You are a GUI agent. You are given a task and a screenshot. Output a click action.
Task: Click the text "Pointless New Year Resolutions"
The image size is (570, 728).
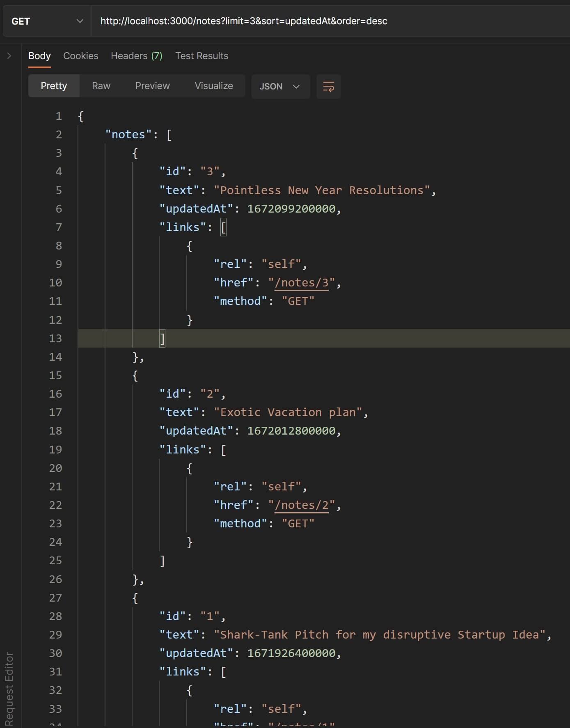(x=322, y=190)
